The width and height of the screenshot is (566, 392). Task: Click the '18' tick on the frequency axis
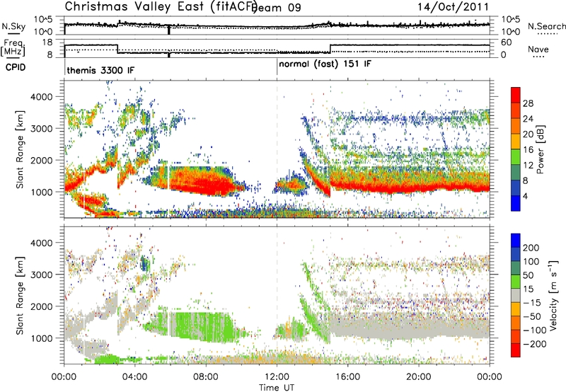point(47,42)
